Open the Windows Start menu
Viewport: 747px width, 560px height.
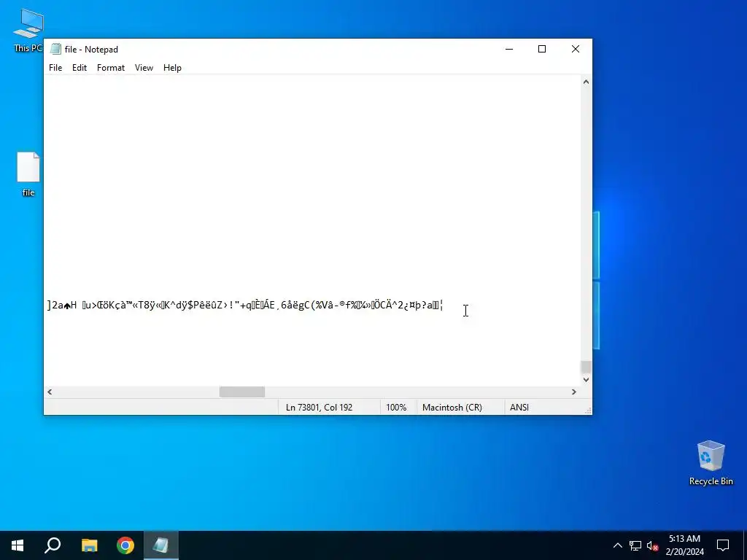[18, 545]
